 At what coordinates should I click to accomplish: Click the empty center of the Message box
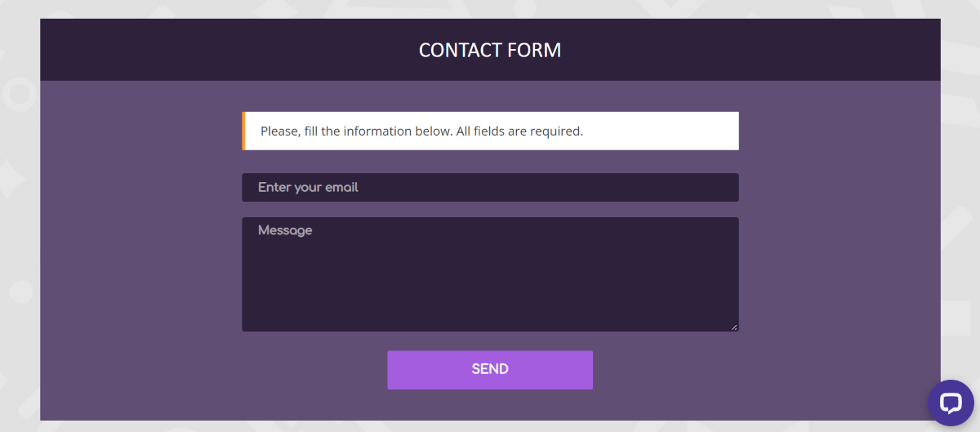[x=490, y=278]
